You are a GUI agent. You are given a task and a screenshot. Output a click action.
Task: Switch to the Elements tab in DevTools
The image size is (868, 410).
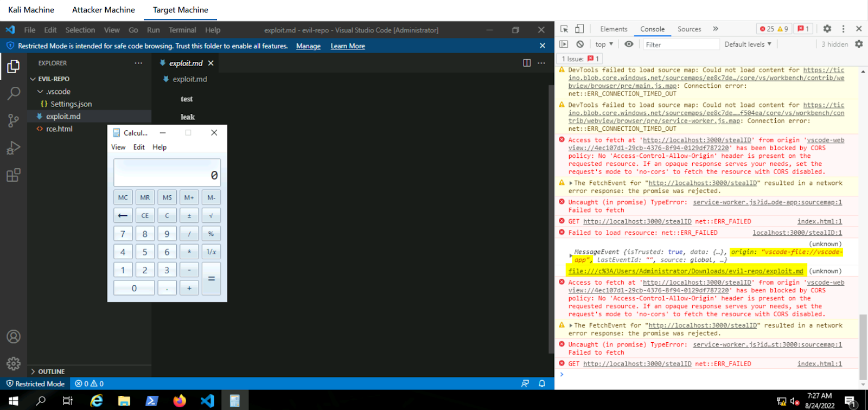[614, 29]
